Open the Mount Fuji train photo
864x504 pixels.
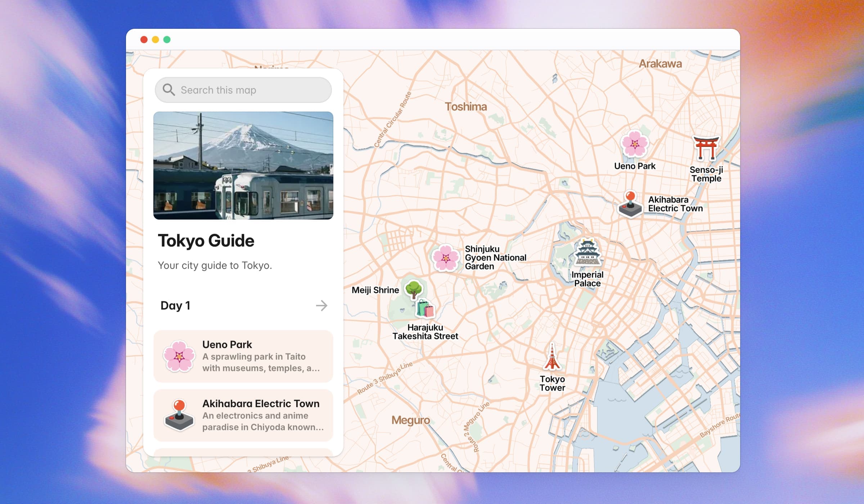243,166
